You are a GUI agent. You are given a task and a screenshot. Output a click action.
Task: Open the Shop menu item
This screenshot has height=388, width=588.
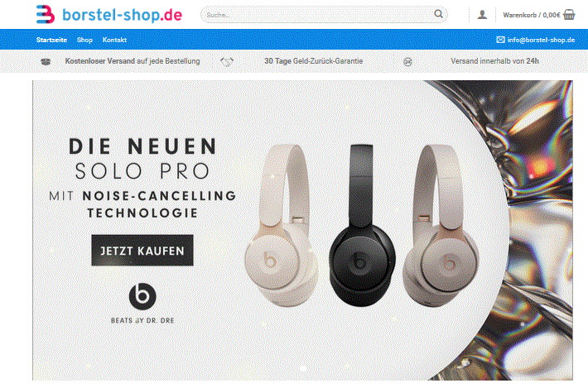(x=84, y=40)
